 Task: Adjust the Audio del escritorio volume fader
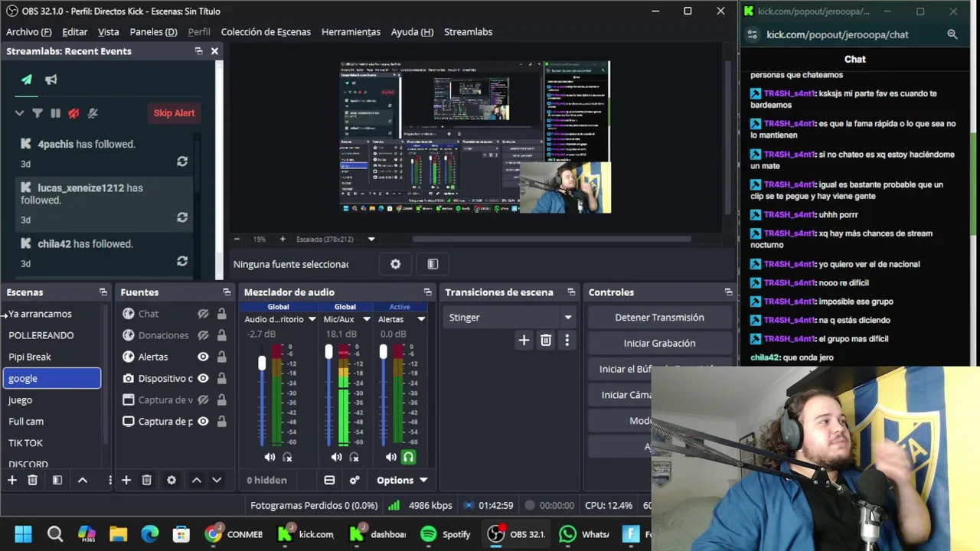pos(262,363)
